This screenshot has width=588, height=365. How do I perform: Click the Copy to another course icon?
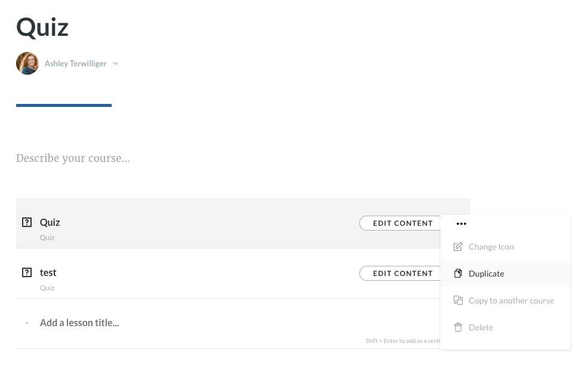458,300
